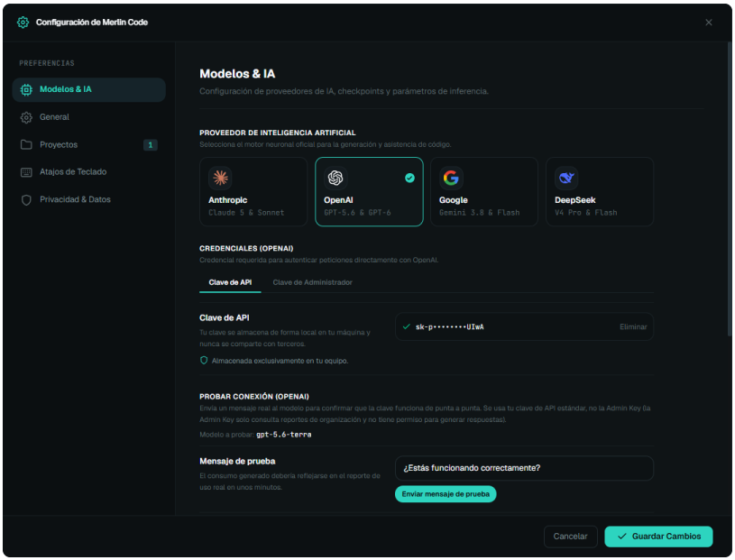Click the CREDENCIALES (OPENAI) heading
The image size is (735, 560).
point(246,248)
